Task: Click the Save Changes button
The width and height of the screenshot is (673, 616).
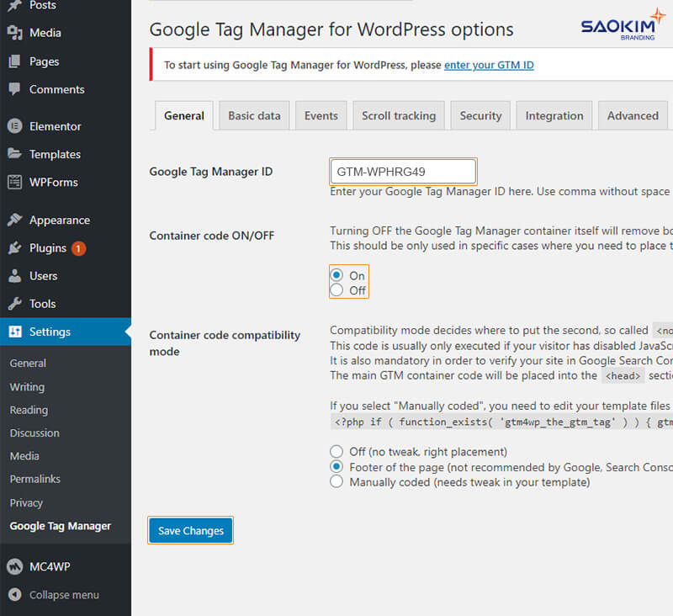Action: pos(190,530)
